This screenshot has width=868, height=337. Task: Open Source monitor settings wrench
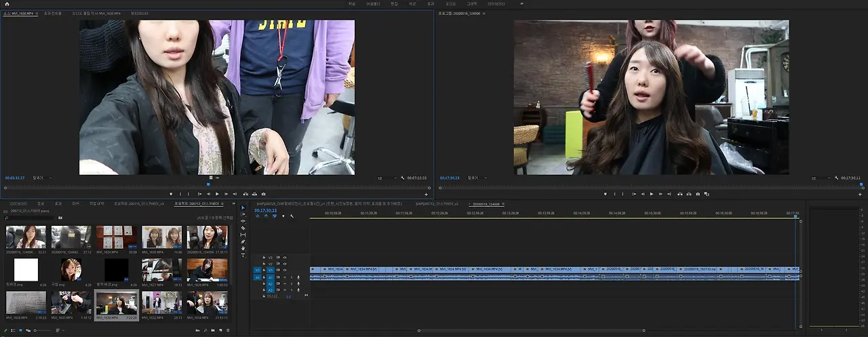[402, 178]
